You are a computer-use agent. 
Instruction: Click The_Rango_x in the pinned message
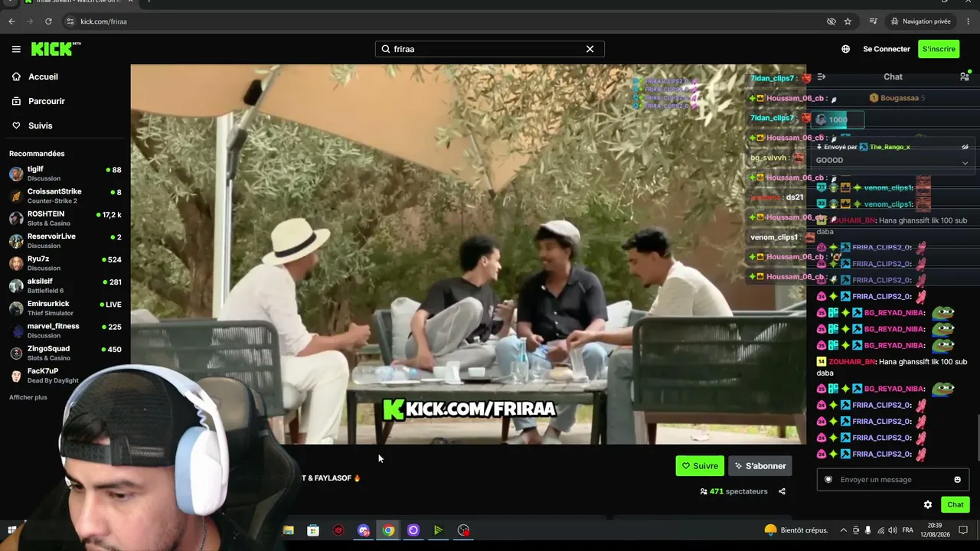click(x=890, y=147)
